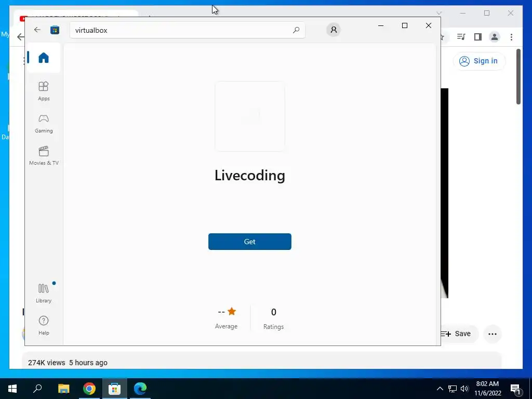
Task: Expand hidden system tray icons
Action: point(440,389)
